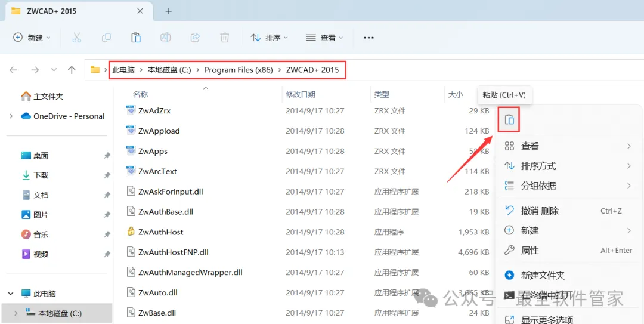Screen dimensions: 644x324
Task: Open 查看 submenu in context menu
Action: coord(568,146)
